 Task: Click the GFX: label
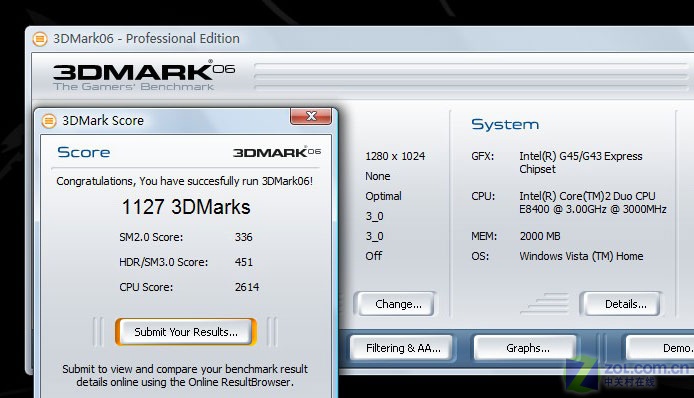(482, 156)
